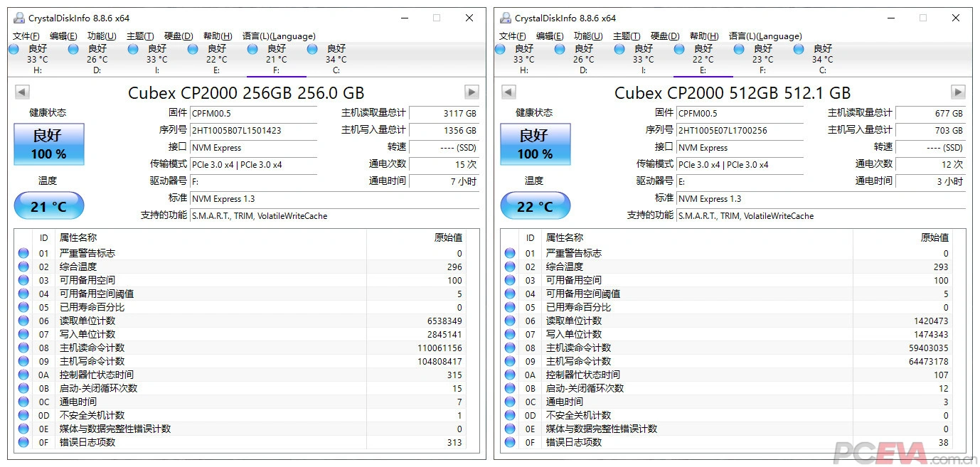Select drive C: status orb in right window
The width and height of the screenshot is (980, 467).
tap(799, 49)
